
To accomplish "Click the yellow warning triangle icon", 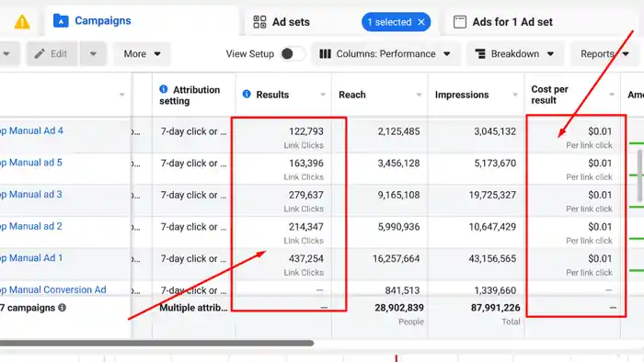I will [22, 22].
